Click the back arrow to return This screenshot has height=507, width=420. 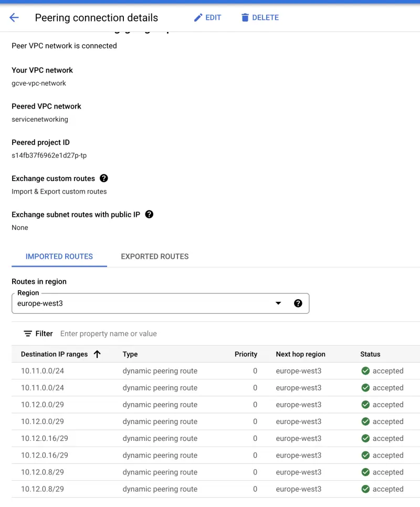[x=14, y=17]
